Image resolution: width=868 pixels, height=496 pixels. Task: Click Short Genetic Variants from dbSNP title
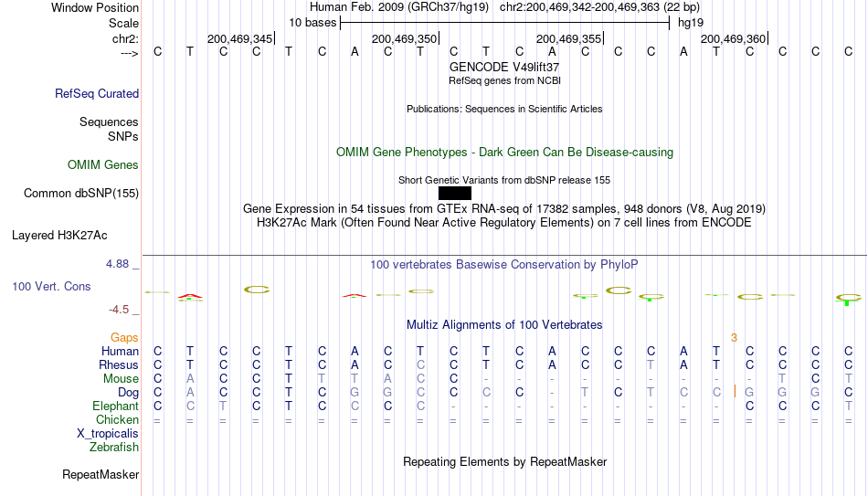pyautogui.click(x=504, y=180)
